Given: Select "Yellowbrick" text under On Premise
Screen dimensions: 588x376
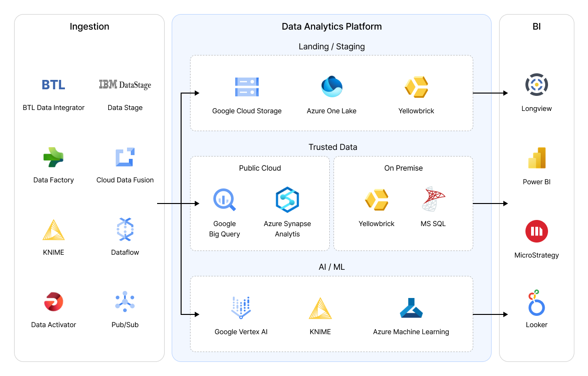Looking at the screenshot, I should [377, 224].
